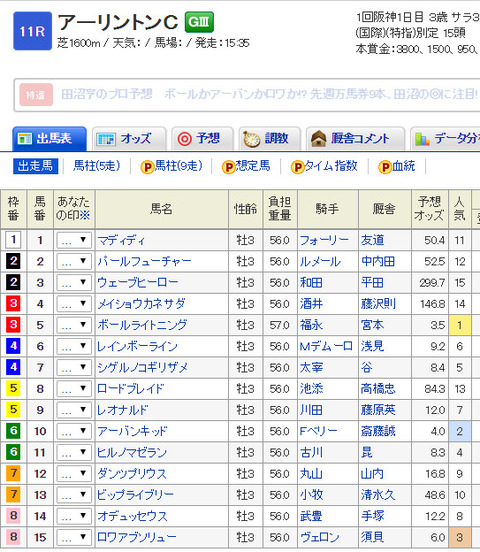
Task: Open jockey page for Fベリー
Action: click(318, 431)
